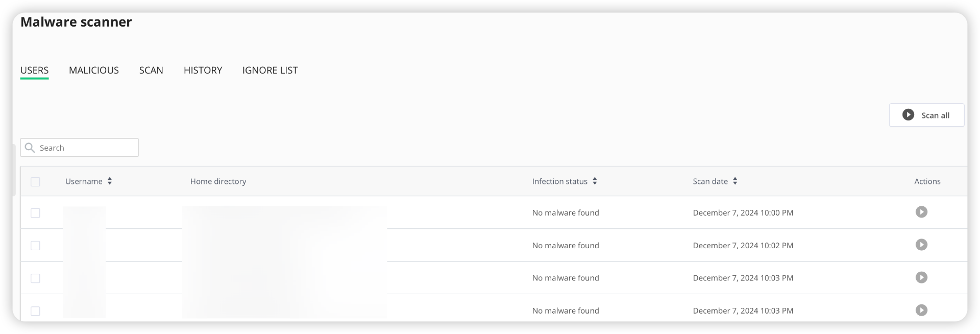Switch to the MALICIOUS tab
Image resolution: width=980 pixels, height=334 pixels.
point(94,70)
